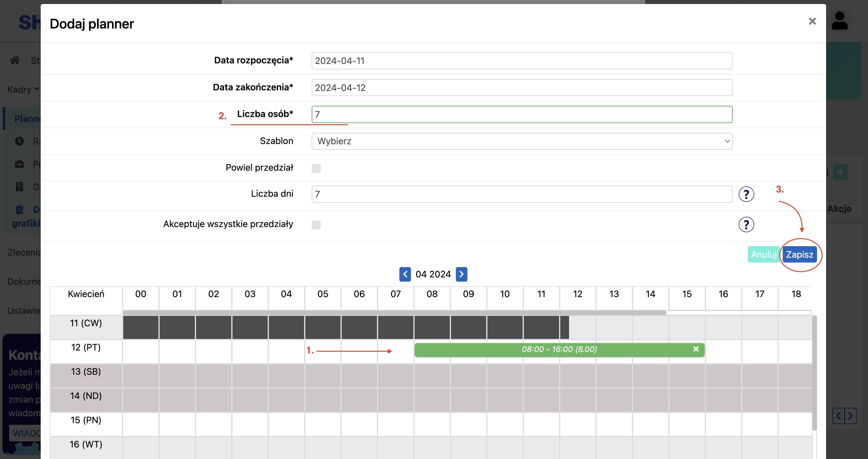Click the horizontal hours scrollbar
The image size is (868, 459).
pos(394,313)
